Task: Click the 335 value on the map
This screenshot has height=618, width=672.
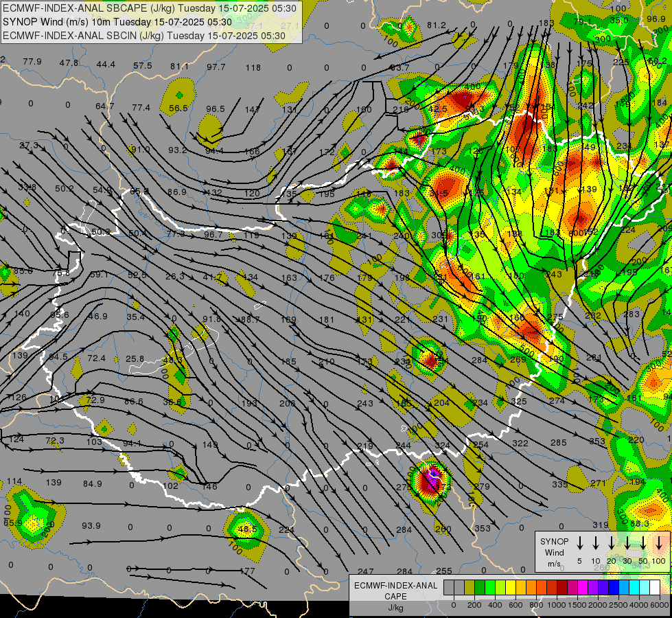Action: pos(559,484)
